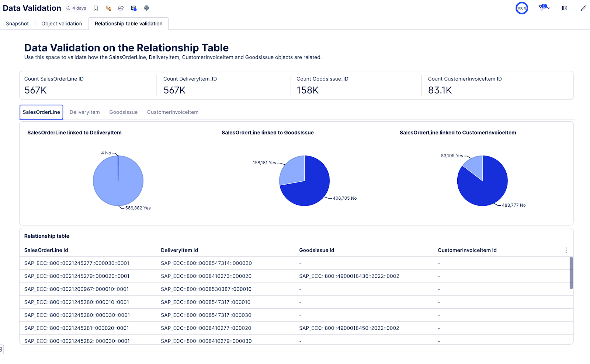Click the 4 days refresh indicator
This screenshot has height=364, width=590.
tap(76, 8)
